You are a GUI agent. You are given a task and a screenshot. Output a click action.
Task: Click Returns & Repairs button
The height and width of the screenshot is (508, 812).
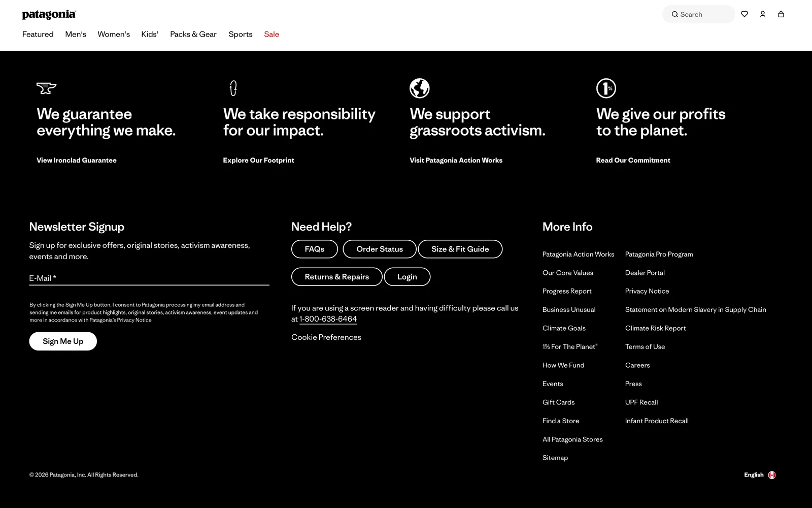(337, 277)
